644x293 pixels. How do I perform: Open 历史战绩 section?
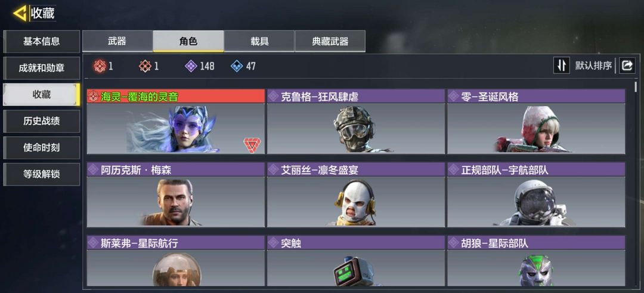pyautogui.click(x=42, y=121)
